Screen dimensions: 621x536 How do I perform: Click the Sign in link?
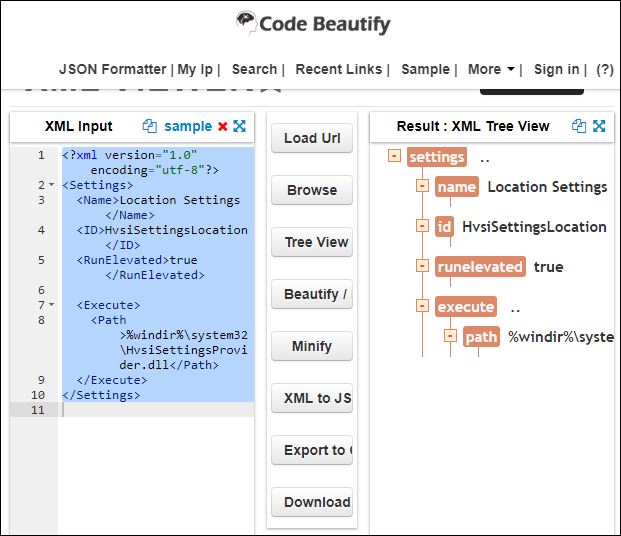click(556, 69)
